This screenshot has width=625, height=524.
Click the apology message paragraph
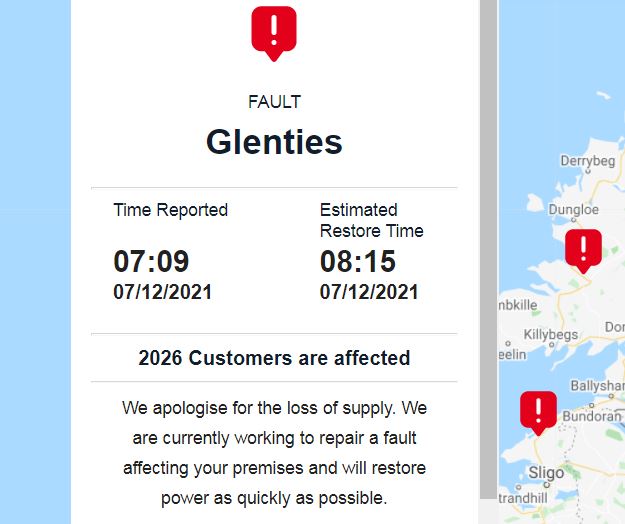tap(274, 452)
